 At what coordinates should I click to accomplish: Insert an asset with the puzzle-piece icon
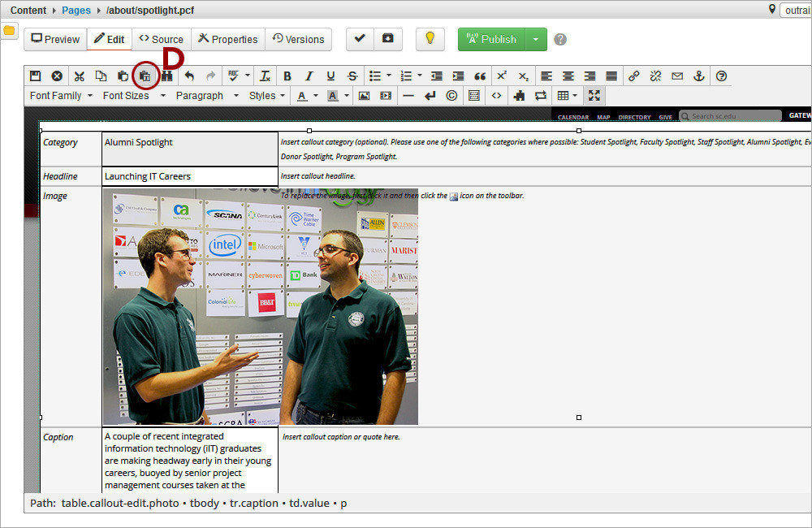coord(519,95)
